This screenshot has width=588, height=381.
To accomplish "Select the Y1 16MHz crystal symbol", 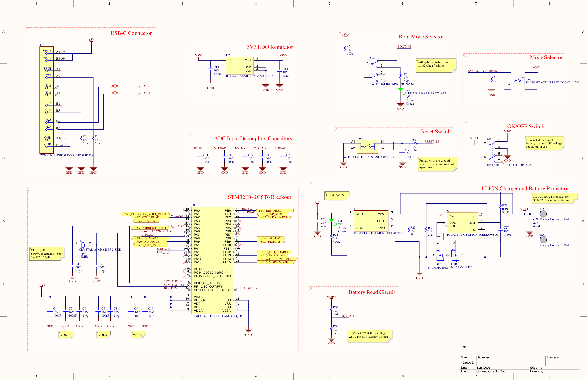I will pyautogui.click(x=83, y=245).
